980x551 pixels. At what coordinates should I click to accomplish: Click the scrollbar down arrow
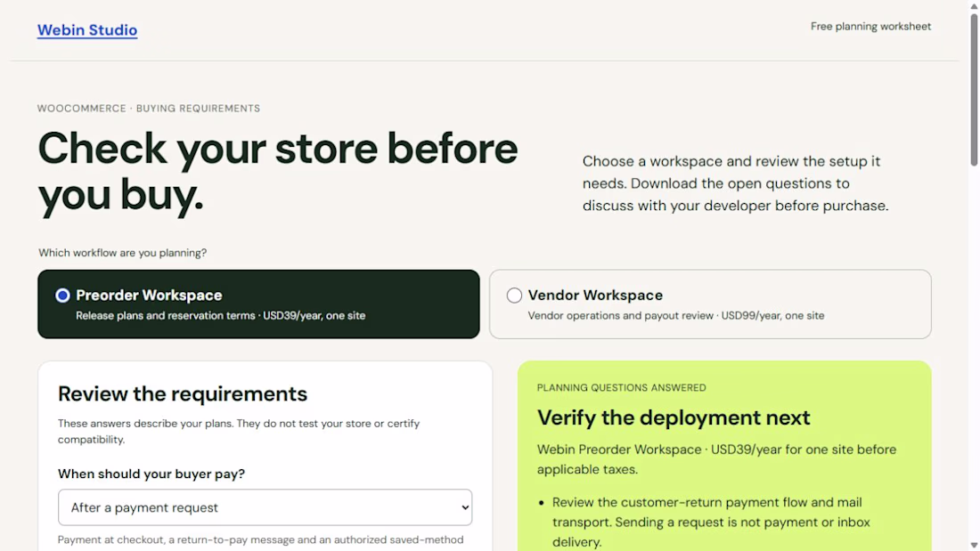(974, 546)
